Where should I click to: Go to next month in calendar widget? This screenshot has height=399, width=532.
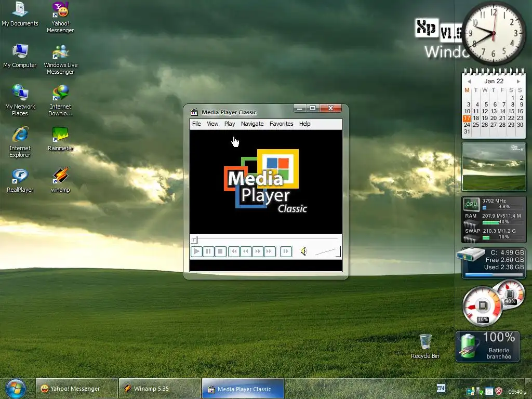pos(518,82)
